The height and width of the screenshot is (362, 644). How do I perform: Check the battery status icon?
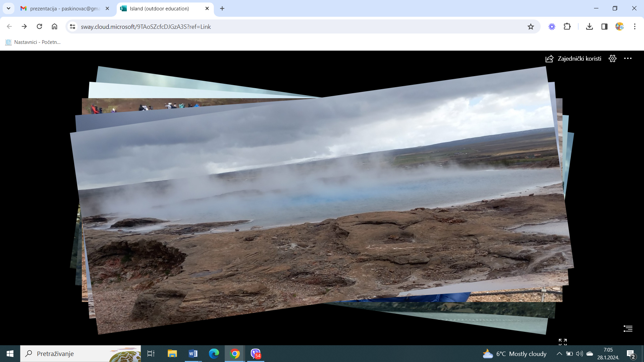(570, 354)
